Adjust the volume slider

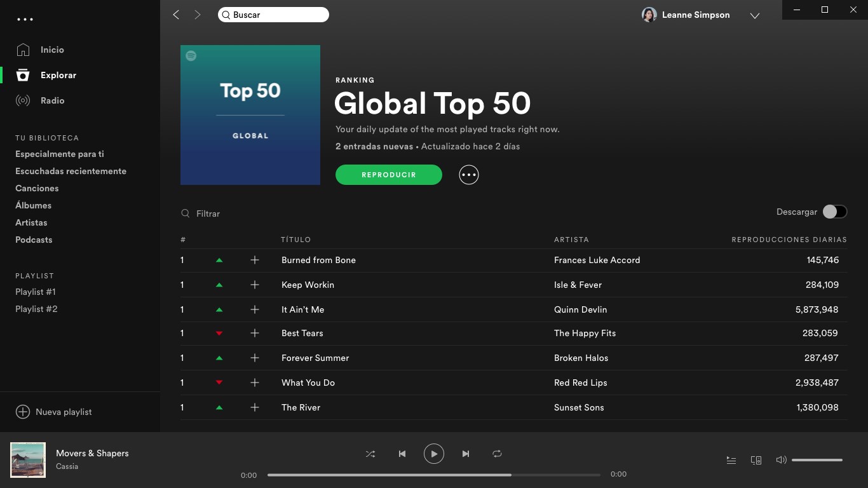pos(817,460)
